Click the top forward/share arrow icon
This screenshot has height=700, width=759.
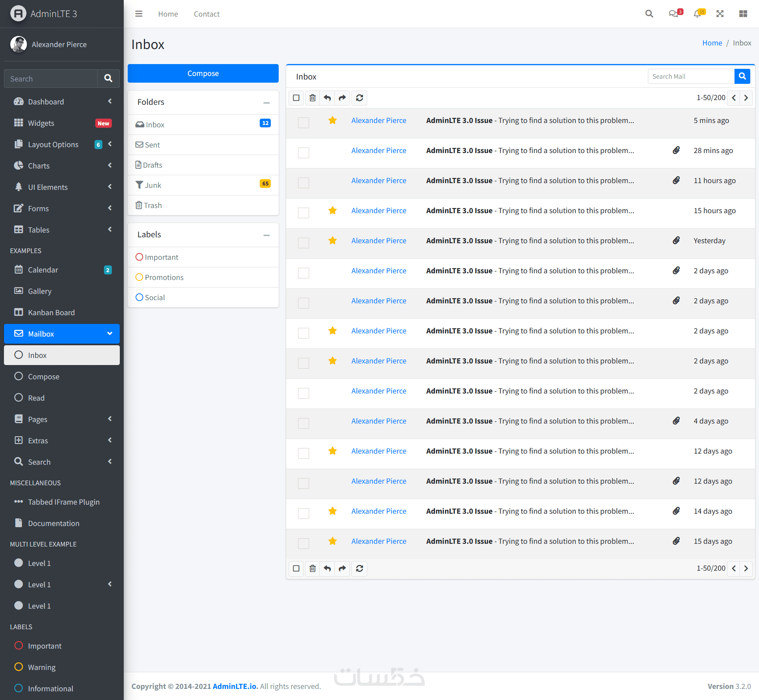[342, 98]
